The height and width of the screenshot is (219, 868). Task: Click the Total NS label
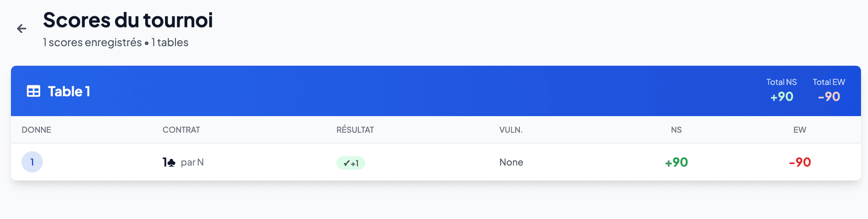point(781,82)
